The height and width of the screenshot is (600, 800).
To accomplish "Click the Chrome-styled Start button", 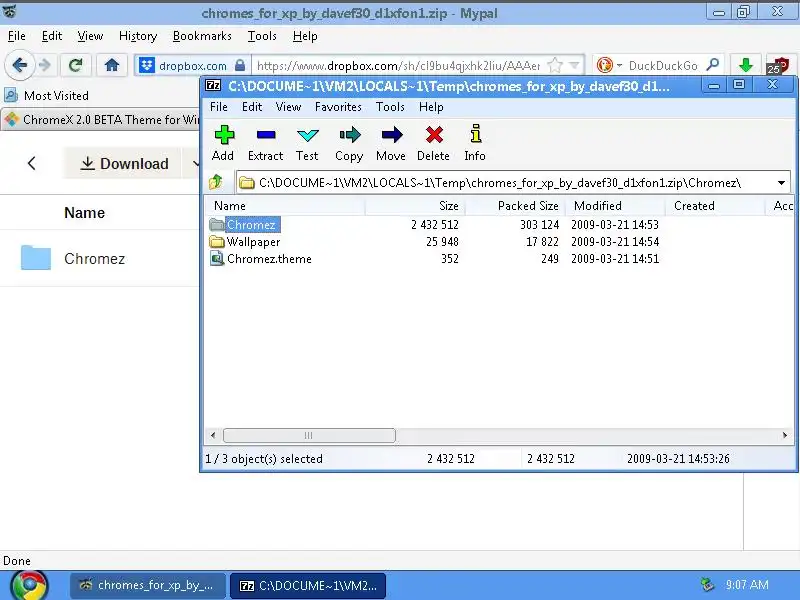I will coord(30,586).
